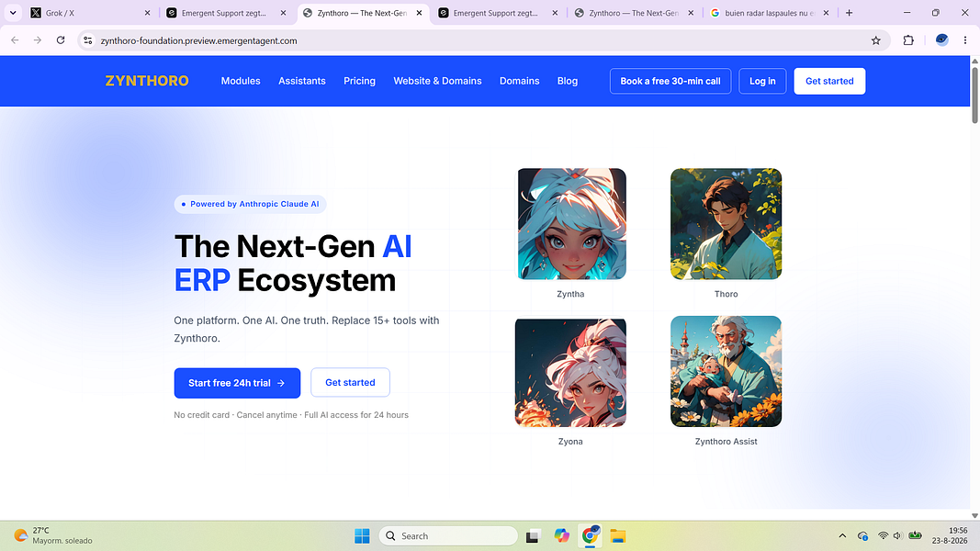Open the browser extensions puzzle icon
Screen dimensions: 980x551
(x=908, y=40)
